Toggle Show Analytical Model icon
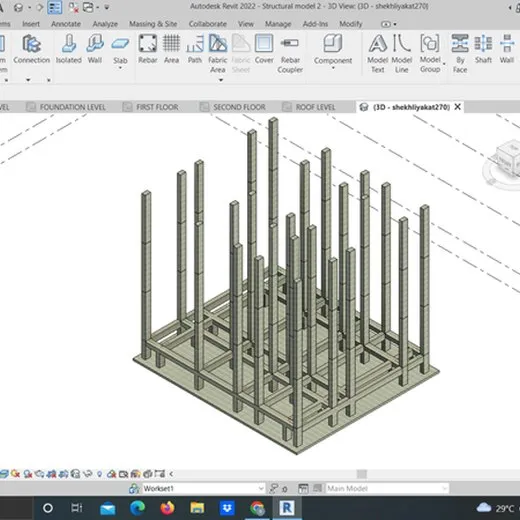This screenshot has width=520, height=520. [135, 474]
